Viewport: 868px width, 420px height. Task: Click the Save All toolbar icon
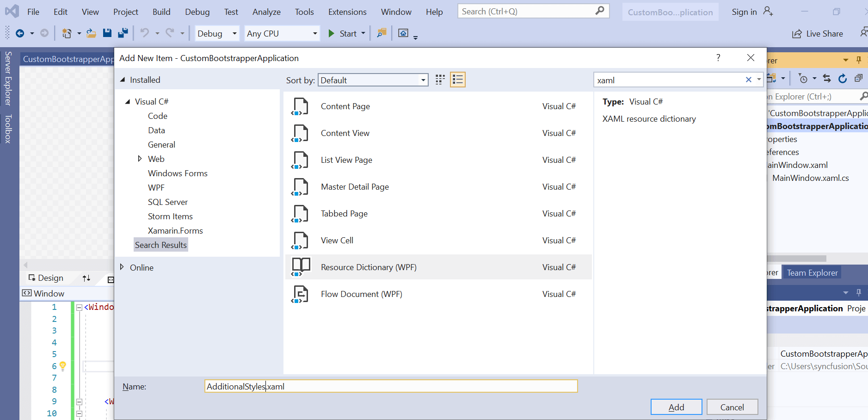pos(123,33)
